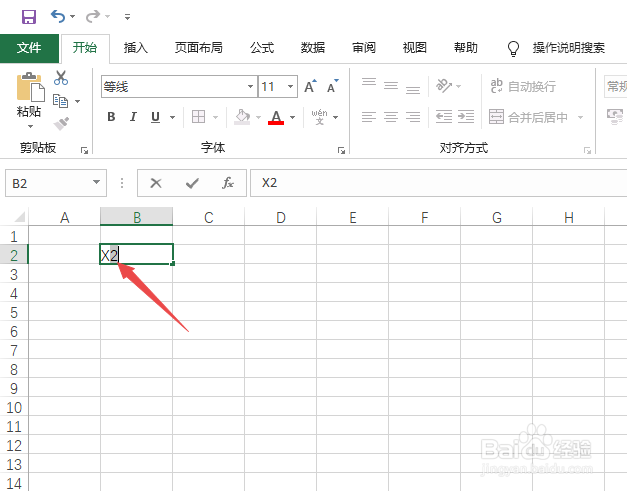Screen dimensions: 627x491
Task: Open the Undo history dropdown arrow
Action: click(x=72, y=16)
